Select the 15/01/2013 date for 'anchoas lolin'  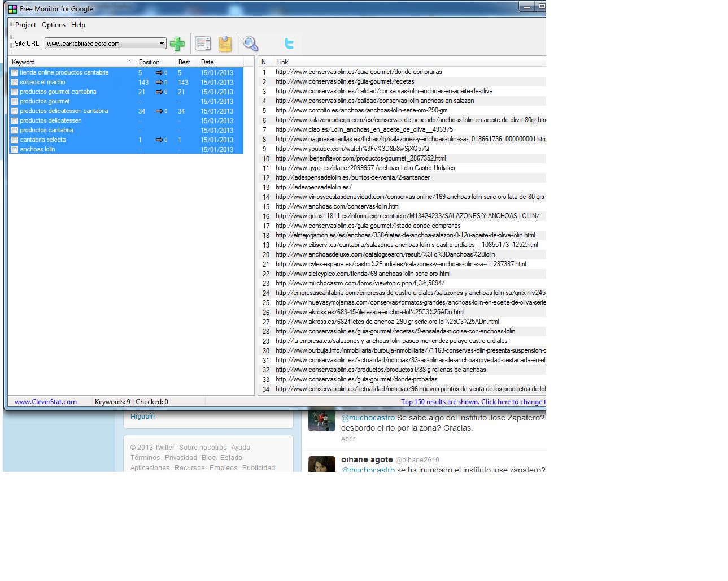(217, 149)
